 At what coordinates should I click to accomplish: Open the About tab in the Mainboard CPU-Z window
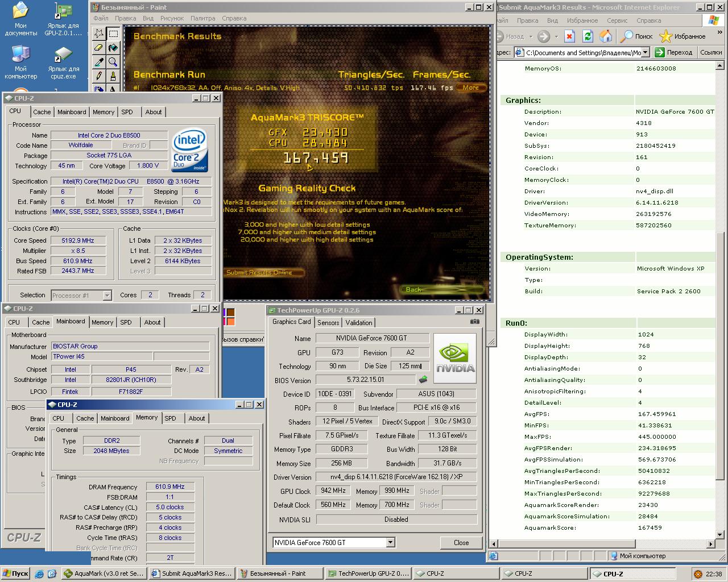152,322
